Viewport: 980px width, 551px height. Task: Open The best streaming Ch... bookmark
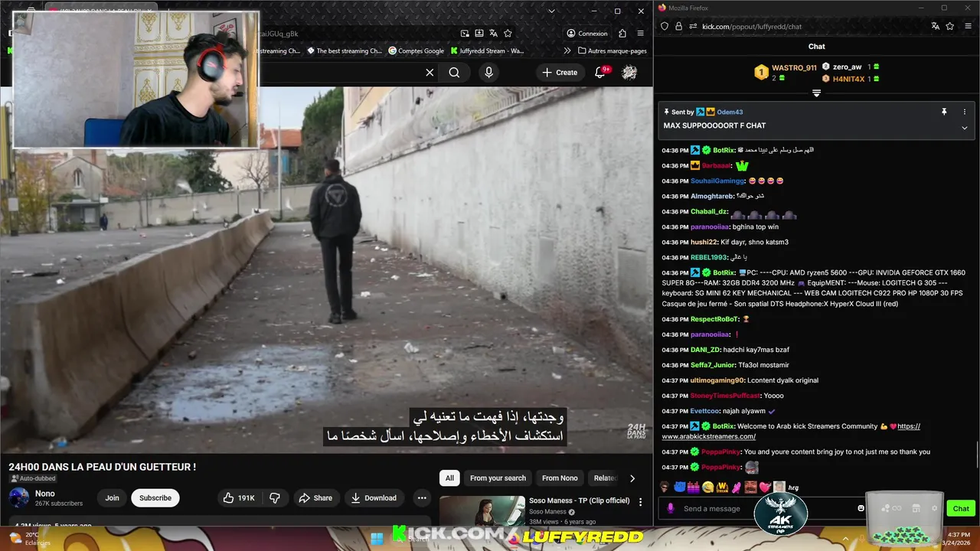click(x=345, y=51)
